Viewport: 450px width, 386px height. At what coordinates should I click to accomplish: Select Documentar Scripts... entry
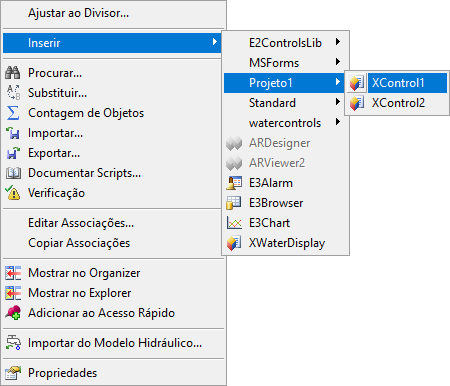click(x=113, y=173)
